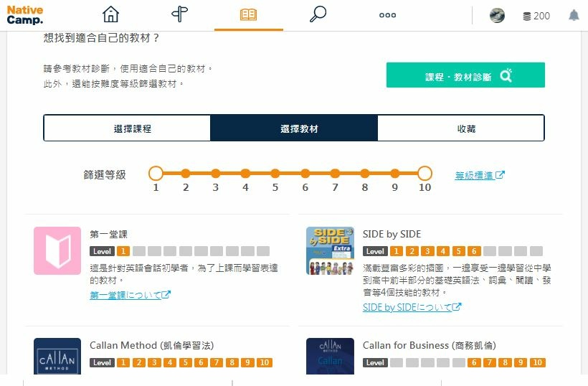Click level 6 badge of Callan for Business
The width and height of the screenshot is (588, 386).
click(474, 362)
